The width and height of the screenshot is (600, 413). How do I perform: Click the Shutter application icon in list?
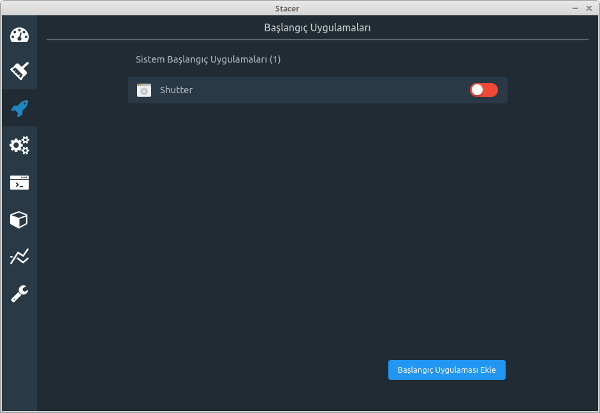tap(144, 90)
